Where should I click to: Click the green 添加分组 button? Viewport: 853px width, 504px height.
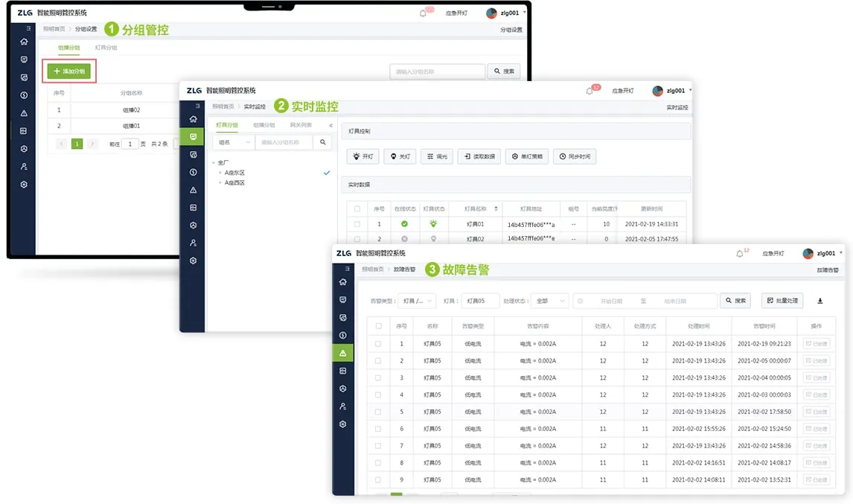[x=68, y=71]
